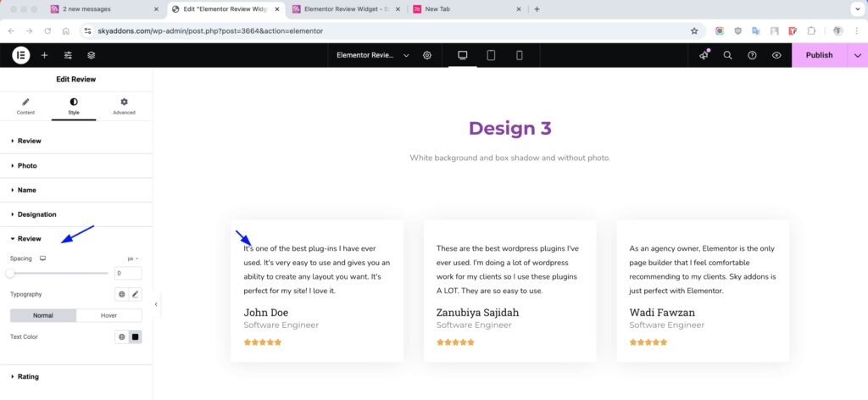Viewport: 868px width, 400px height.
Task: Click the Spacing value input field
Action: click(129, 274)
